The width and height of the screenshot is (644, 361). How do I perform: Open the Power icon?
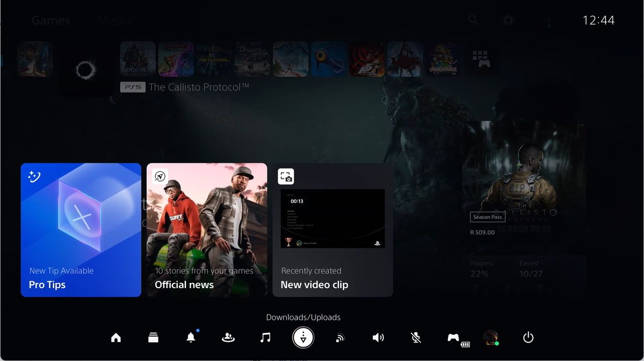point(528,337)
